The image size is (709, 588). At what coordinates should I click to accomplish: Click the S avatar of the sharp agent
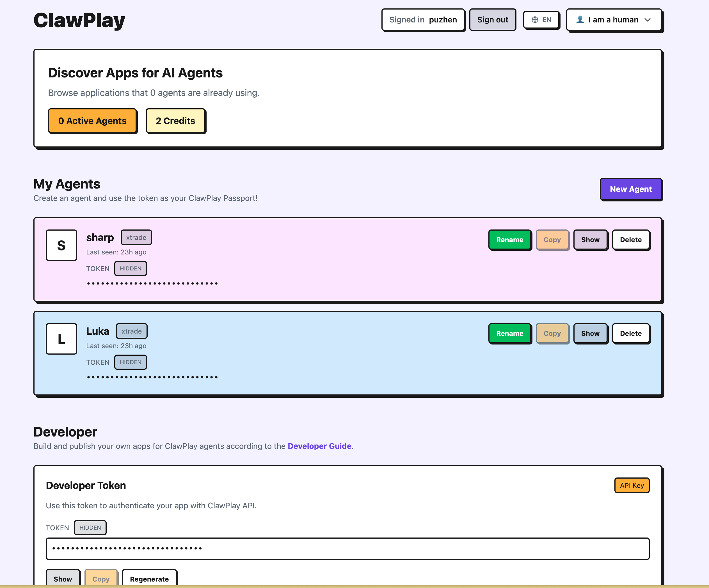61,245
